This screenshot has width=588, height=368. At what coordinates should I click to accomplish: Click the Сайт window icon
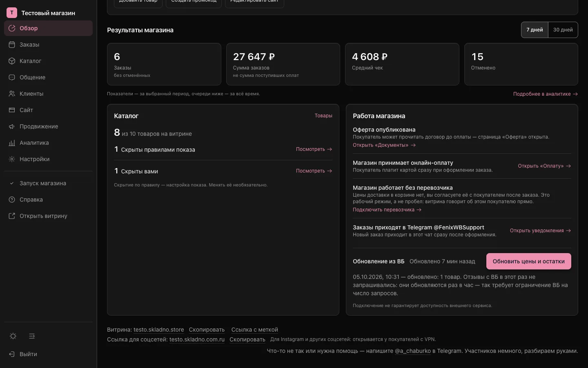coord(12,110)
